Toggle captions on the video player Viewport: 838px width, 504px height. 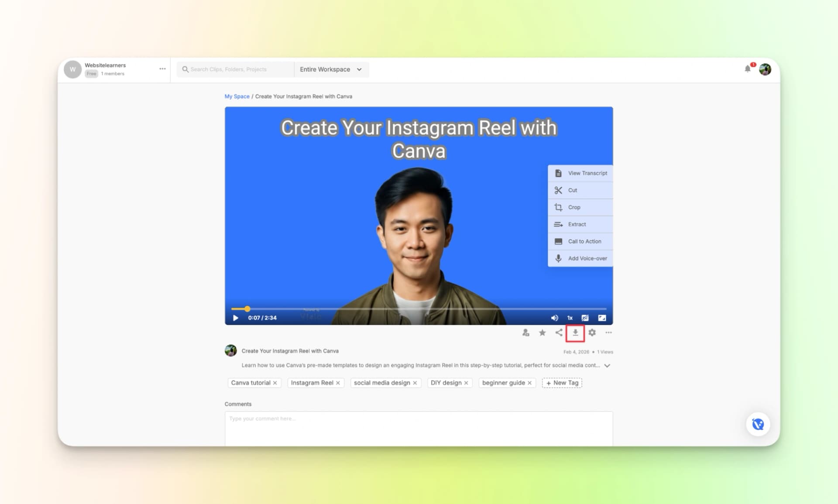pyautogui.click(x=585, y=318)
